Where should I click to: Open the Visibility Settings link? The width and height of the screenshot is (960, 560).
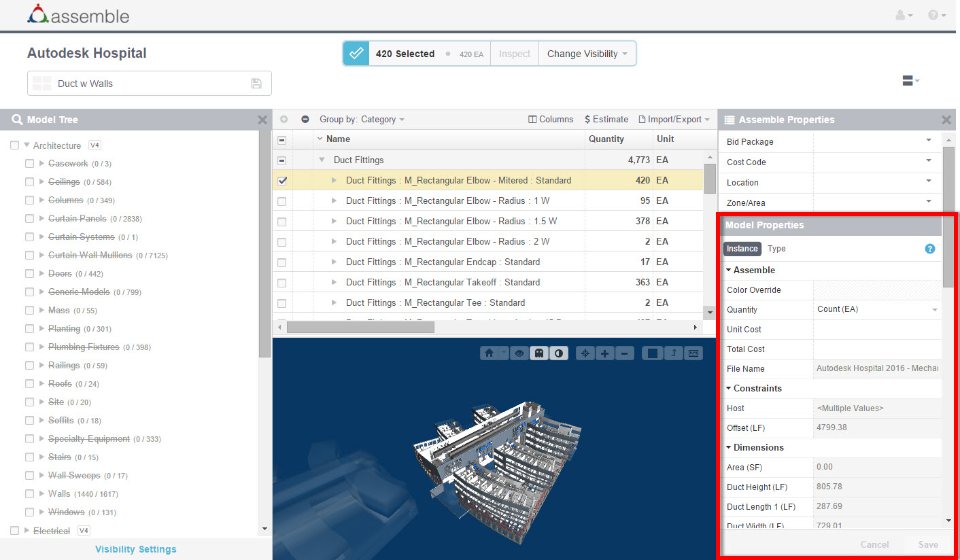[136, 549]
